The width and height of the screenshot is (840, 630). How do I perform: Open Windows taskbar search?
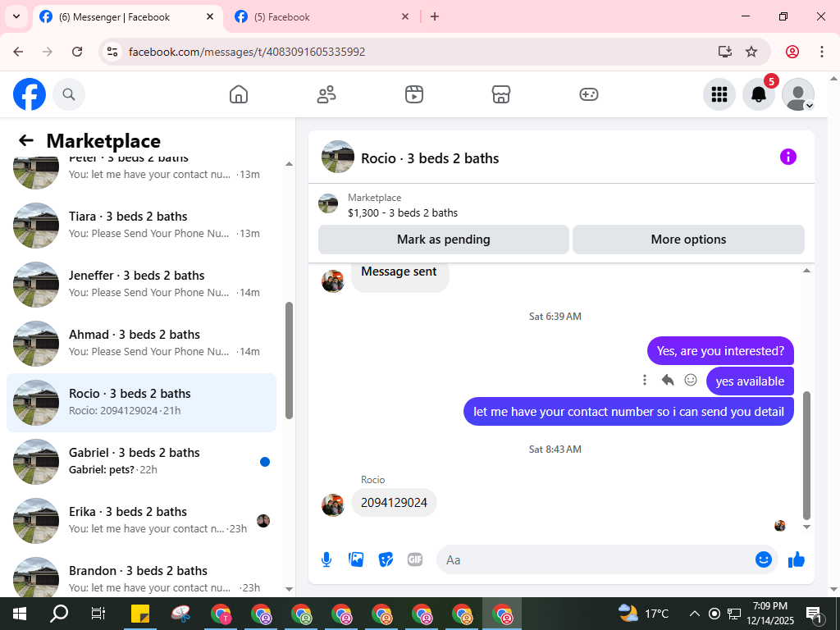tap(59, 614)
